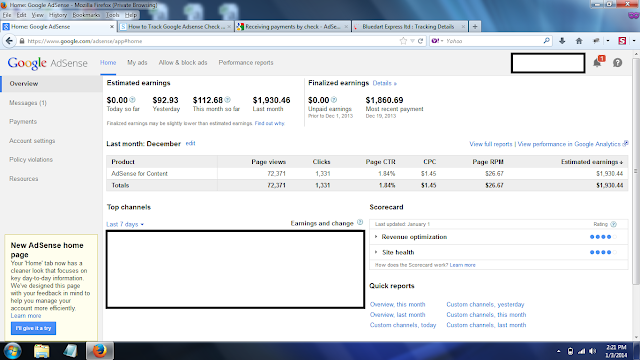Image resolution: width=640 pixels, height=360 pixels.
Task: Click help icon next to Earnings and change
Action: click(x=360, y=222)
